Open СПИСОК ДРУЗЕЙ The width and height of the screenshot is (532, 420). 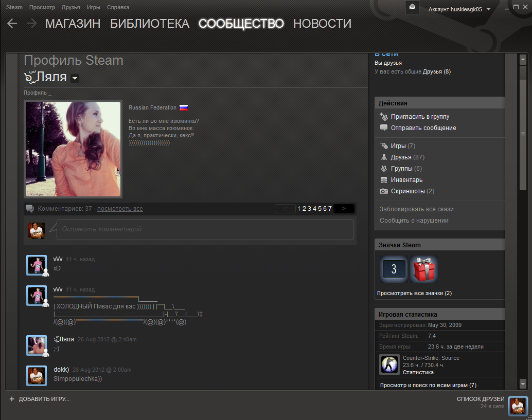pyautogui.click(x=481, y=399)
